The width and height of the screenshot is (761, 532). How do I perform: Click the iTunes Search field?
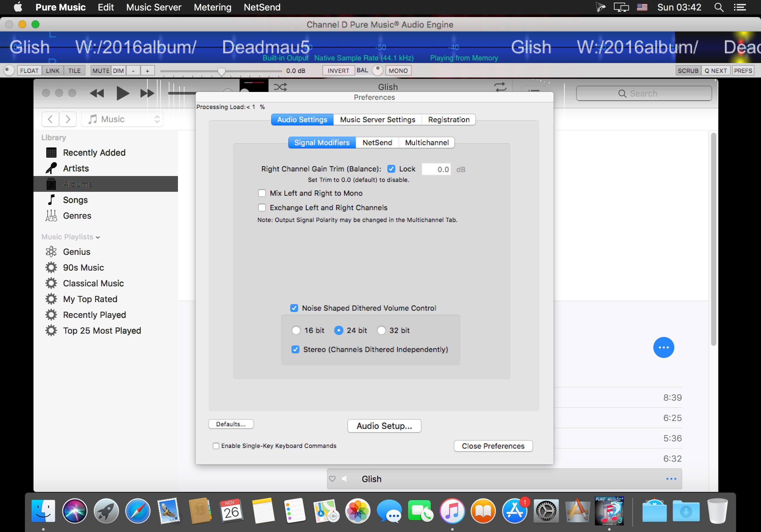644,94
